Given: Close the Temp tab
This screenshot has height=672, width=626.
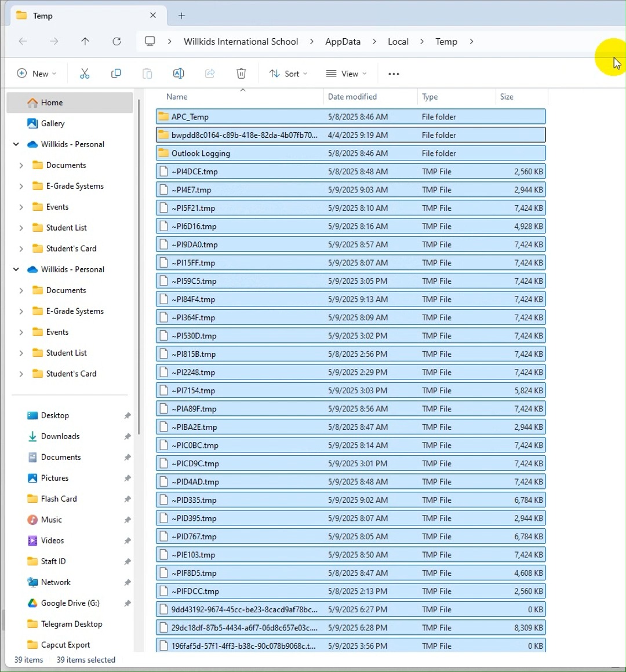Looking at the screenshot, I should [x=153, y=16].
